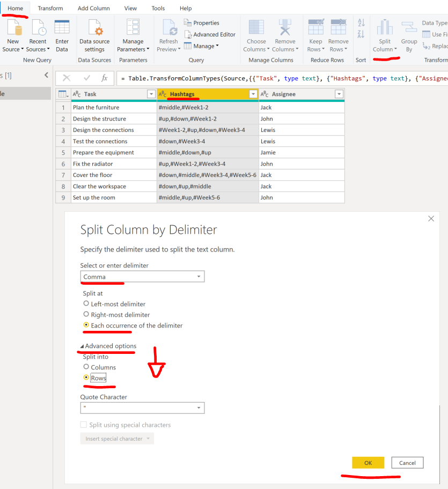Open Manage Parameters
This screenshot has width=448, height=489.
pos(133,36)
